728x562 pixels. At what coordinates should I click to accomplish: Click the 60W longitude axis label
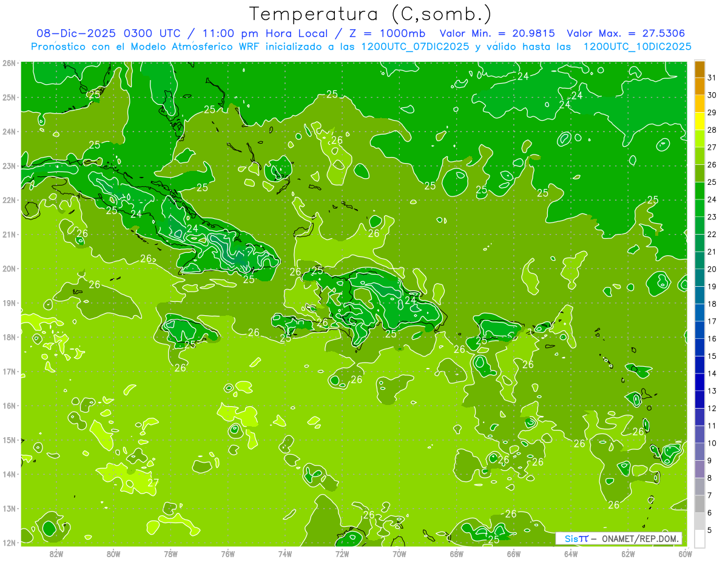[x=685, y=553]
